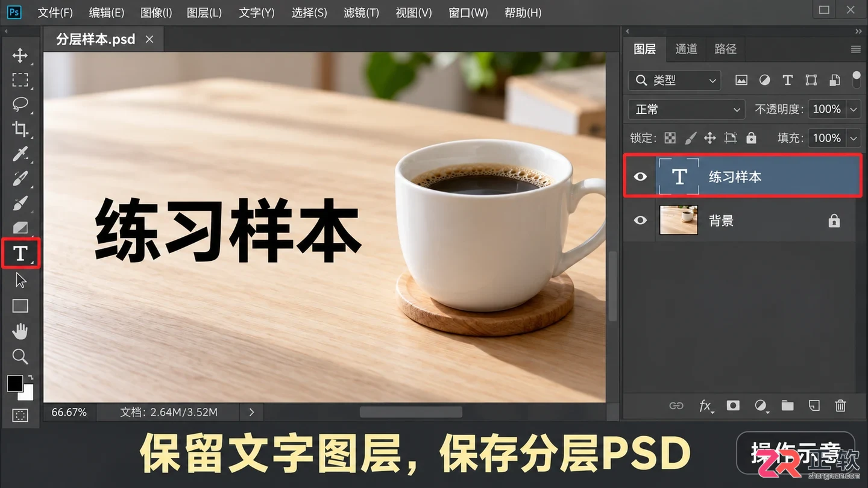Toggle lock position
The image size is (868, 488).
[x=710, y=138]
